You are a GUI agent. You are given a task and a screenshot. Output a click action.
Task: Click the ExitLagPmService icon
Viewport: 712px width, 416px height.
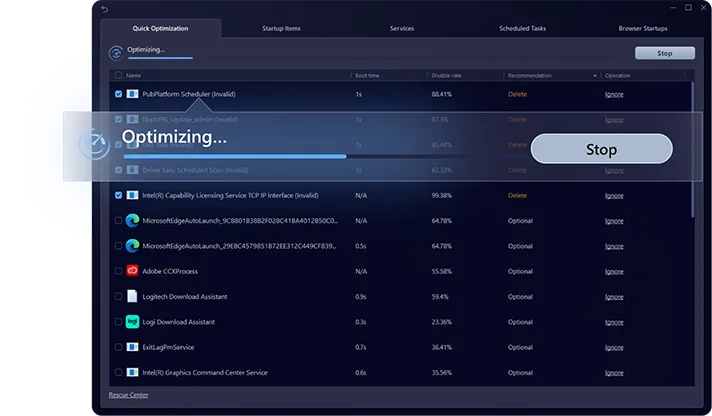click(132, 347)
